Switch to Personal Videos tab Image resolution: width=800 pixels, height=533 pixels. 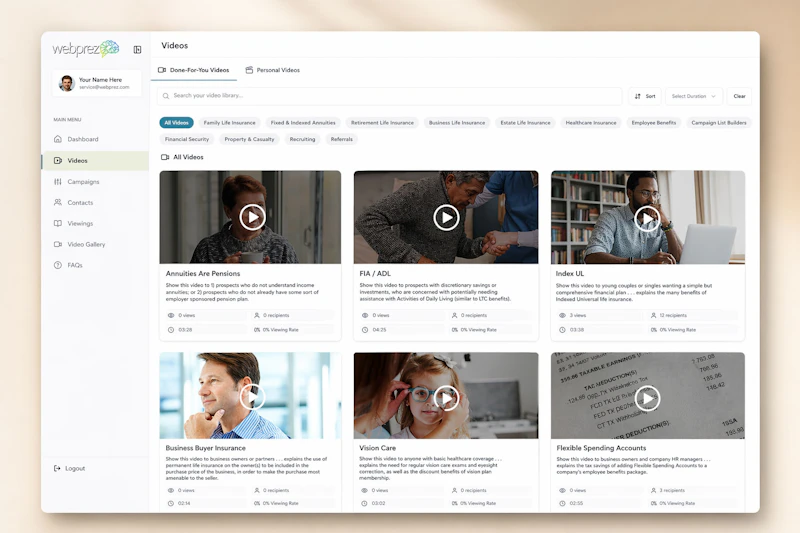pyautogui.click(x=273, y=70)
